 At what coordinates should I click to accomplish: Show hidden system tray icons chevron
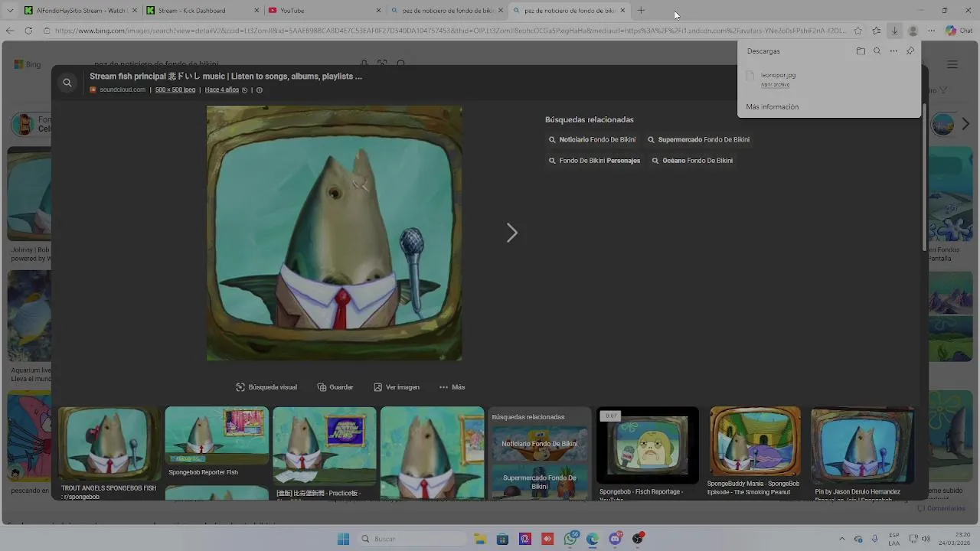click(841, 539)
